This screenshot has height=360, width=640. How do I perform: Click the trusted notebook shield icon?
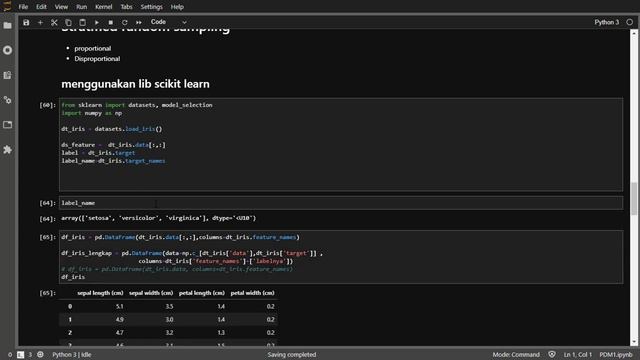click(552, 355)
